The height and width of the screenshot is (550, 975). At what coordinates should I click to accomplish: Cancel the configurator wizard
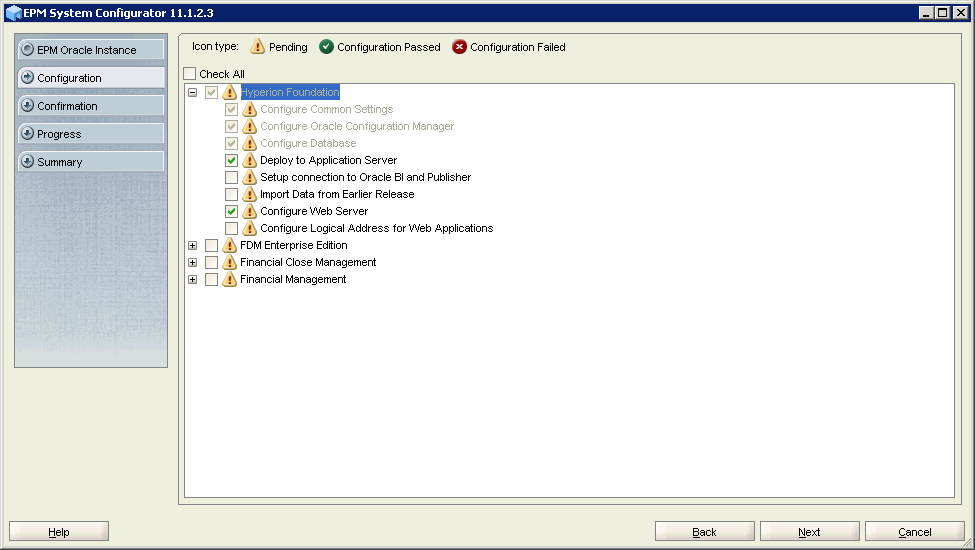point(915,531)
